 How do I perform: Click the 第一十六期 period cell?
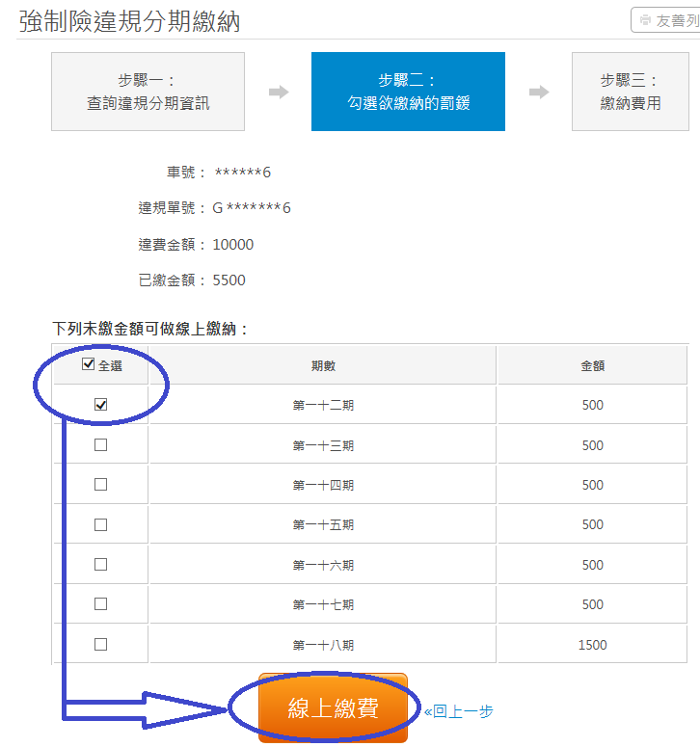point(323,565)
